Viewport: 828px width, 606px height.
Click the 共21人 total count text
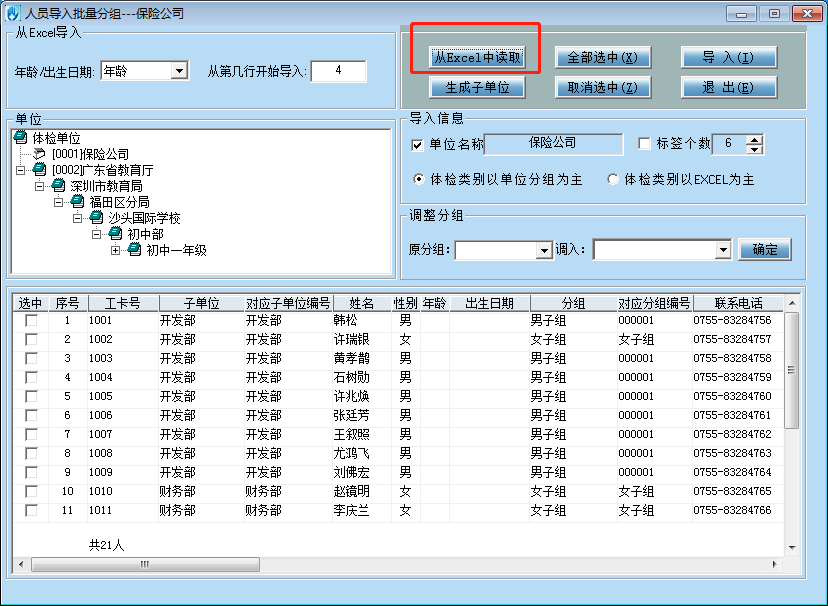pos(107,545)
